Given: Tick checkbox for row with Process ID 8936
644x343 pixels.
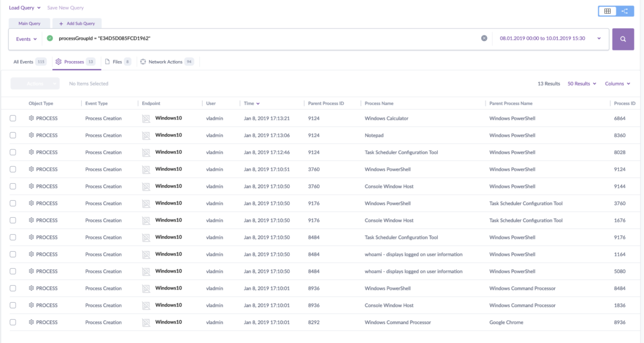Looking at the screenshot, I should click(x=13, y=322).
